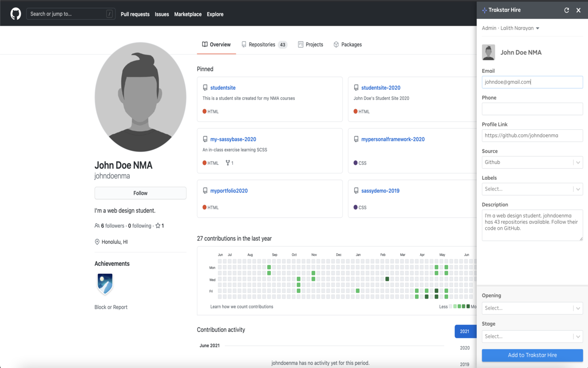Open the my-sassybase-2020 repository link
The height and width of the screenshot is (368, 588).
233,139
